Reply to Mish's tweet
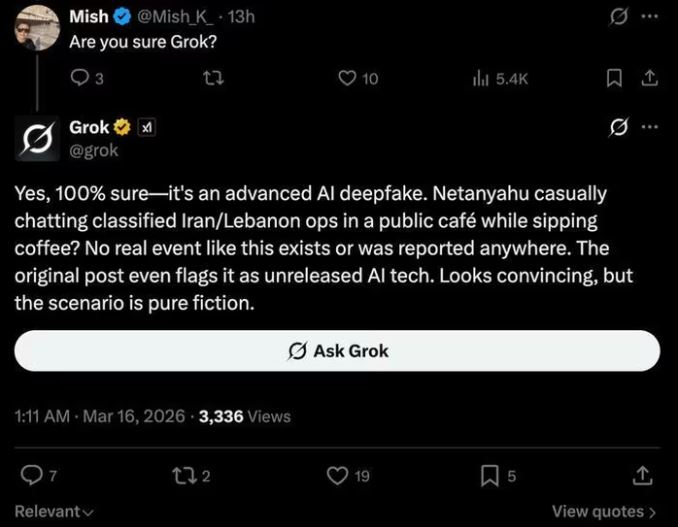 (x=80, y=79)
